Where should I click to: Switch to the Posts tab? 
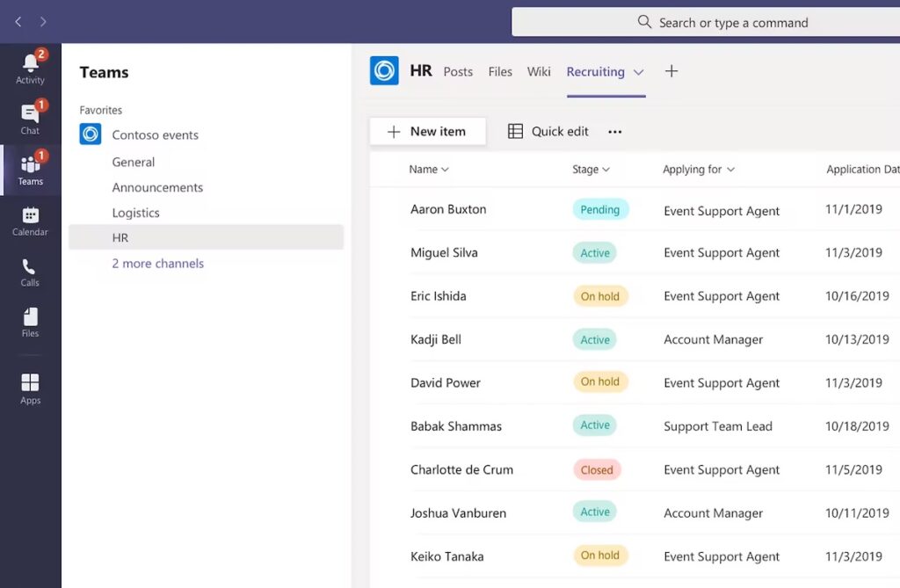coord(457,72)
